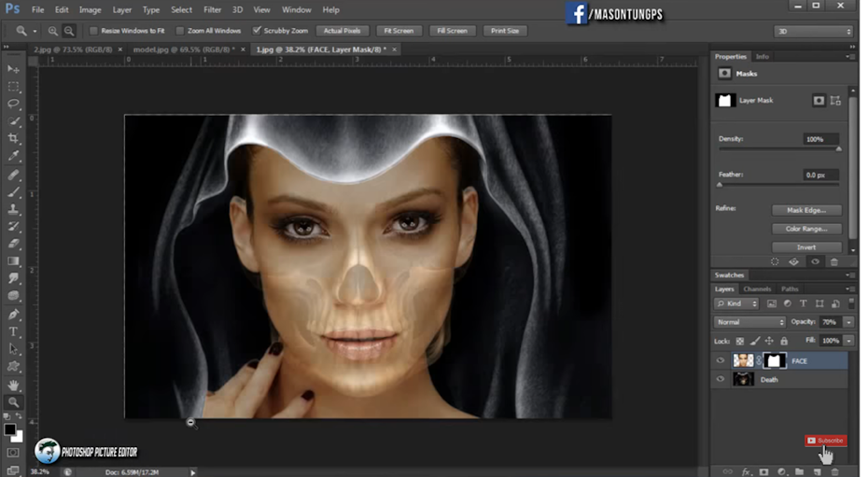Enable Resize Windows to Fit checkbox
868x477 pixels.
(x=93, y=31)
